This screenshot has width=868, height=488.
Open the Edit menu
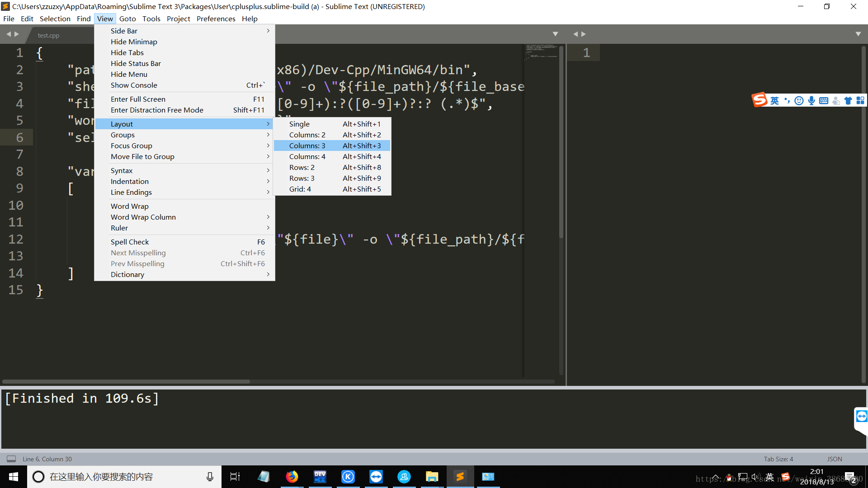click(x=27, y=19)
